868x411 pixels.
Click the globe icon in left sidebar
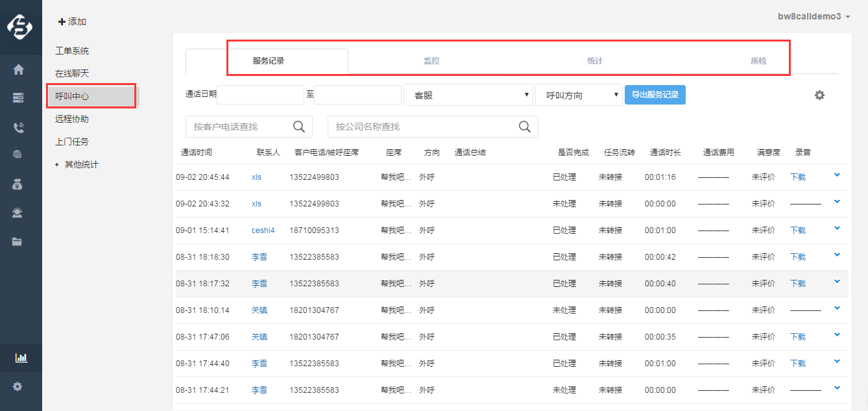tap(18, 155)
